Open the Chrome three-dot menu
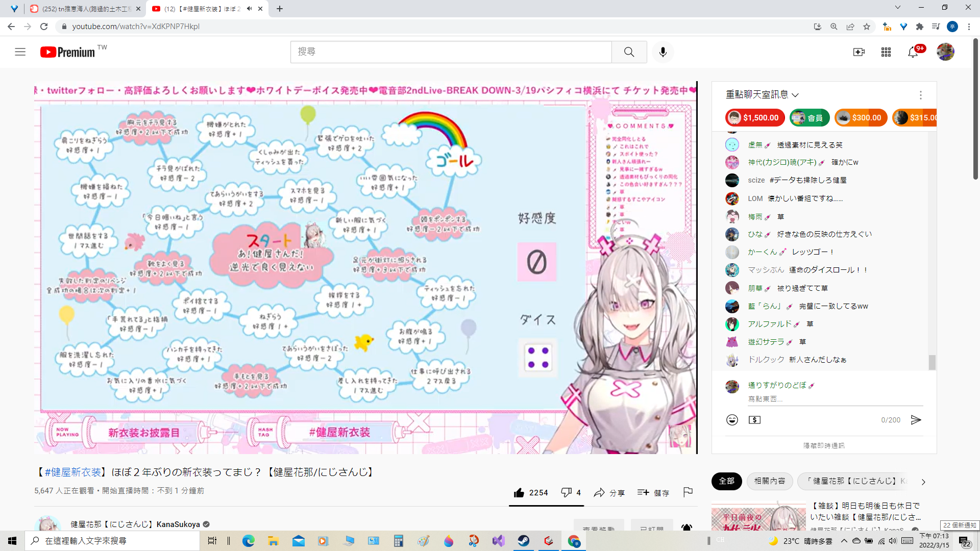The width and height of the screenshot is (980, 551). [969, 27]
